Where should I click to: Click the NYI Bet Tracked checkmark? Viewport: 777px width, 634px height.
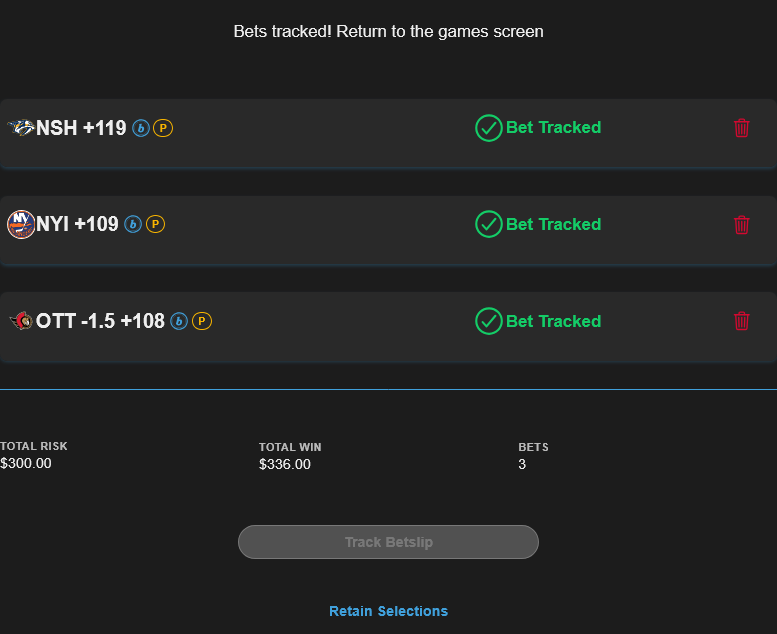coord(488,225)
